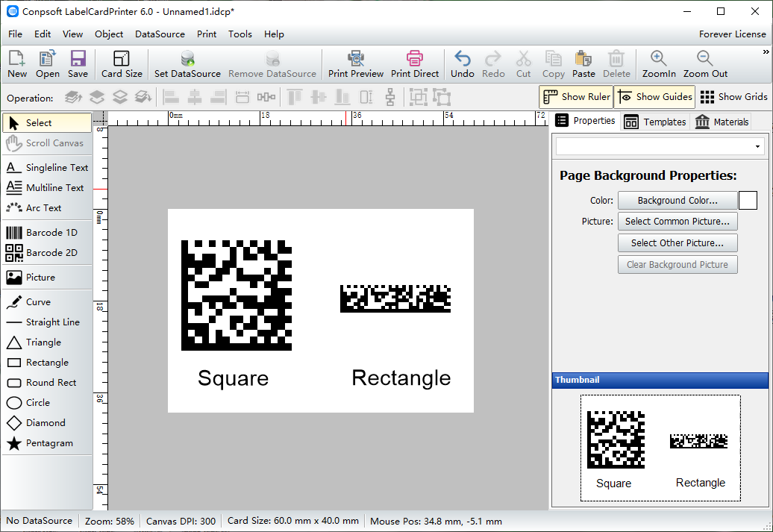Select the Pentagram shape tool
The width and height of the screenshot is (773, 532).
tap(47, 442)
